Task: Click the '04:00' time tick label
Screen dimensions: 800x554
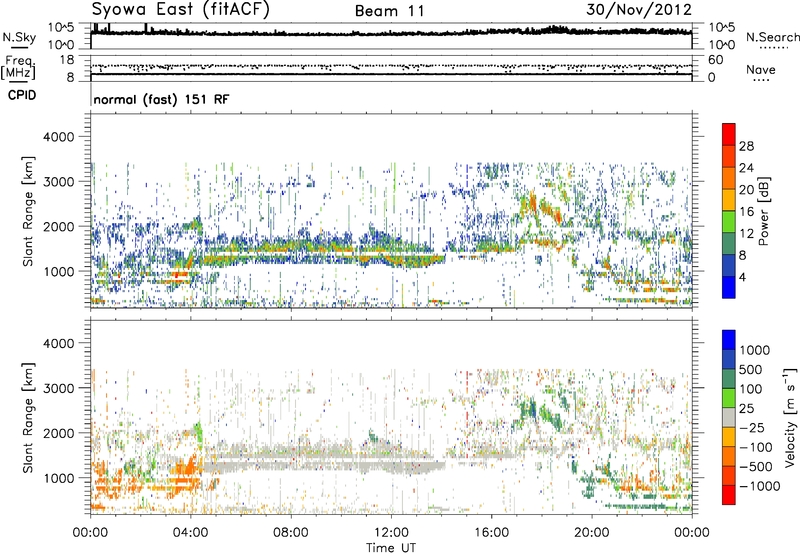Action: tap(190, 533)
